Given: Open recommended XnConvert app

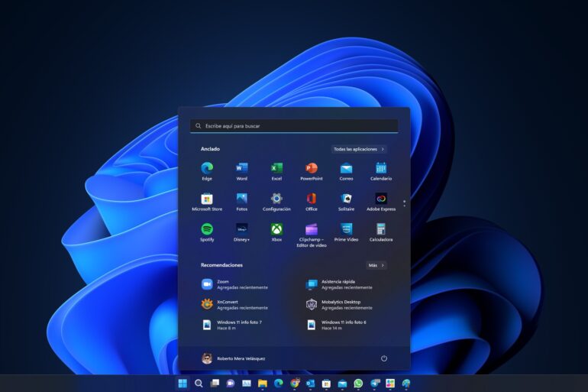Looking at the screenshot, I should coord(234,305).
